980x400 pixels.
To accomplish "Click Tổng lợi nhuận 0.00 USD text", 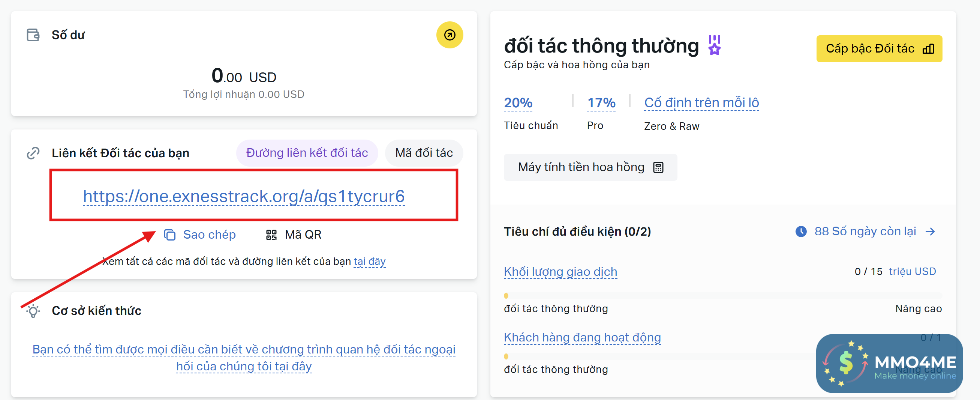I will [x=243, y=95].
